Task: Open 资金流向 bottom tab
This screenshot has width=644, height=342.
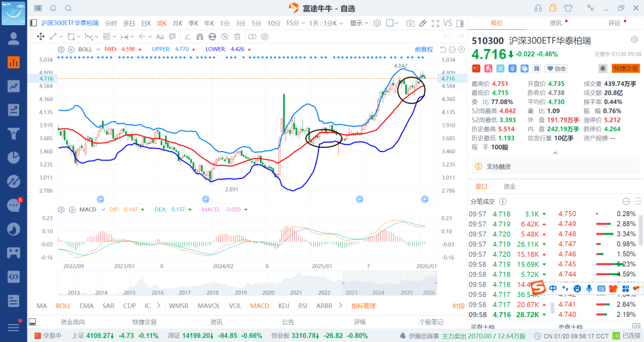Action: click(72, 322)
